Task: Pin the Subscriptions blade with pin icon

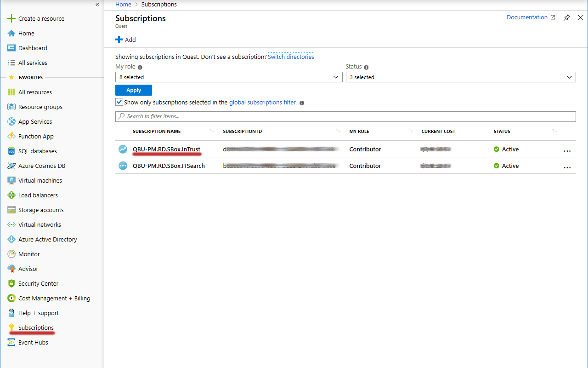Action: [567, 17]
